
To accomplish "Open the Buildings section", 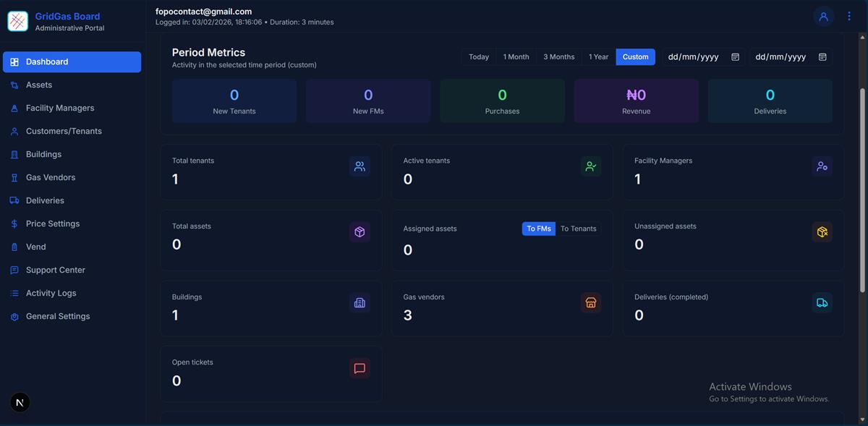I will point(72,155).
